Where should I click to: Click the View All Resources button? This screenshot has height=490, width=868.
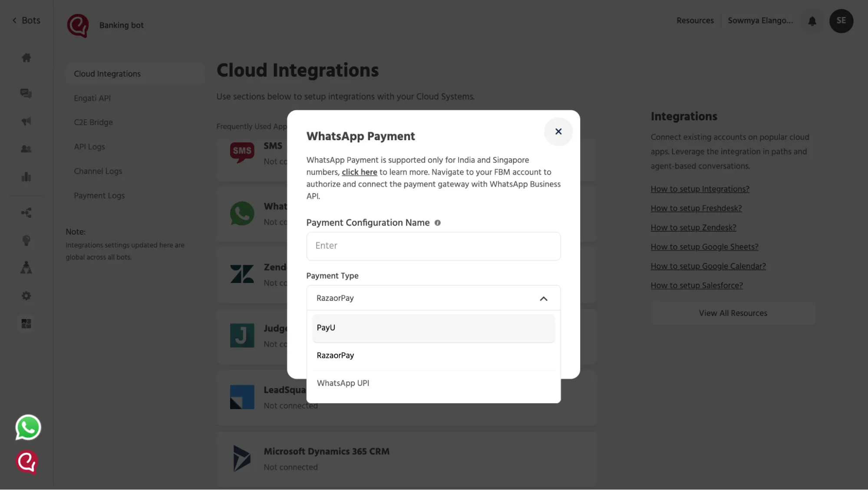733,313
